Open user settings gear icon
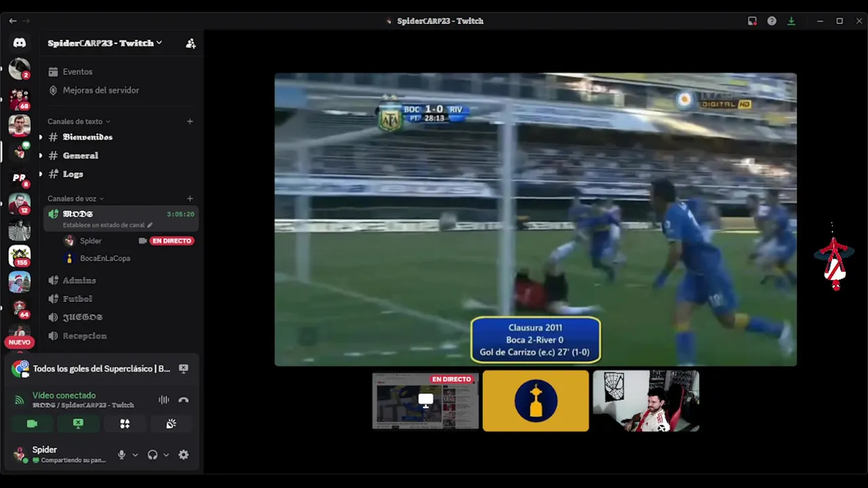This screenshot has height=488, width=868. pyautogui.click(x=183, y=455)
